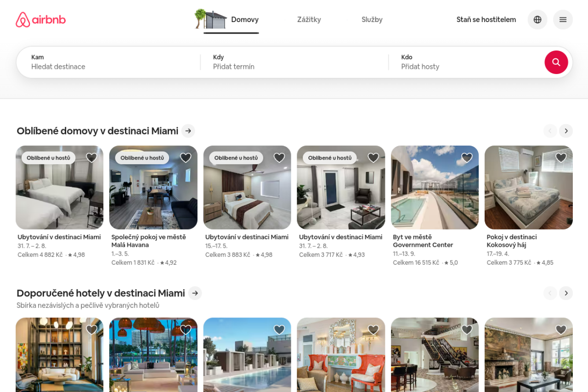Image resolution: width=588 pixels, height=392 pixels.
Task: Favorite the 3 883 Kč Miami listing
Action: tap(279, 158)
